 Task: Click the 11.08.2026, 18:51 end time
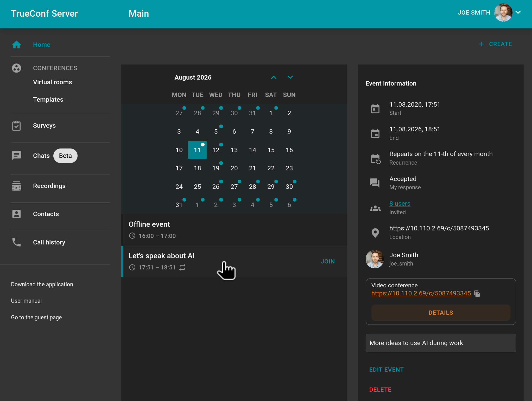pyautogui.click(x=415, y=129)
